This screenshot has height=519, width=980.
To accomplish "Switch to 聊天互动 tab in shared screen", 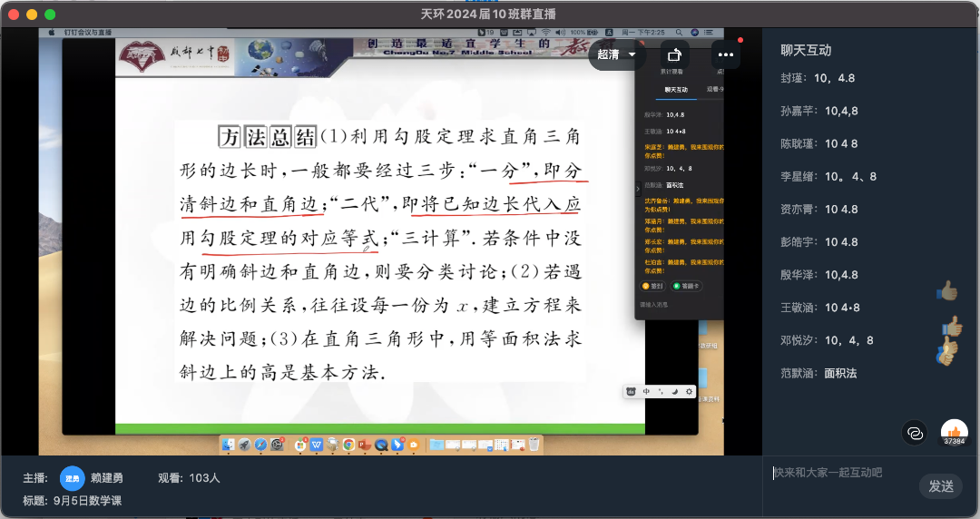I will (676, 90).
